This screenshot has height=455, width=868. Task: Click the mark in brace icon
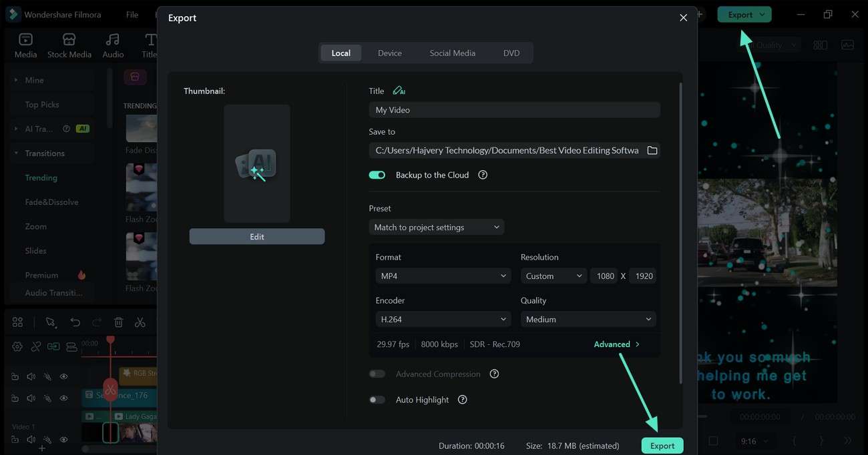pyautogui.click(x=794, y=441)
